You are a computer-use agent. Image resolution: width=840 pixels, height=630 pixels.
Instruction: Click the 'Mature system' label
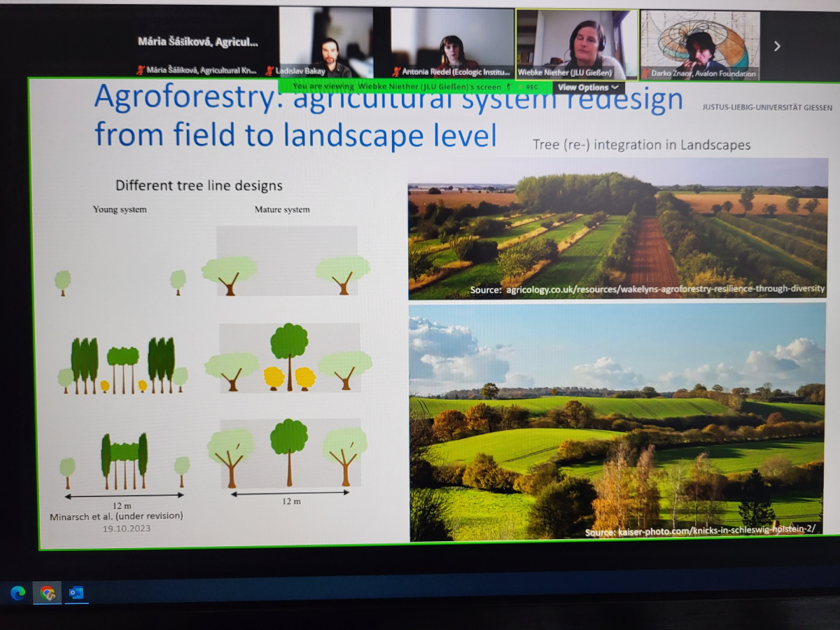click(281, 209)
